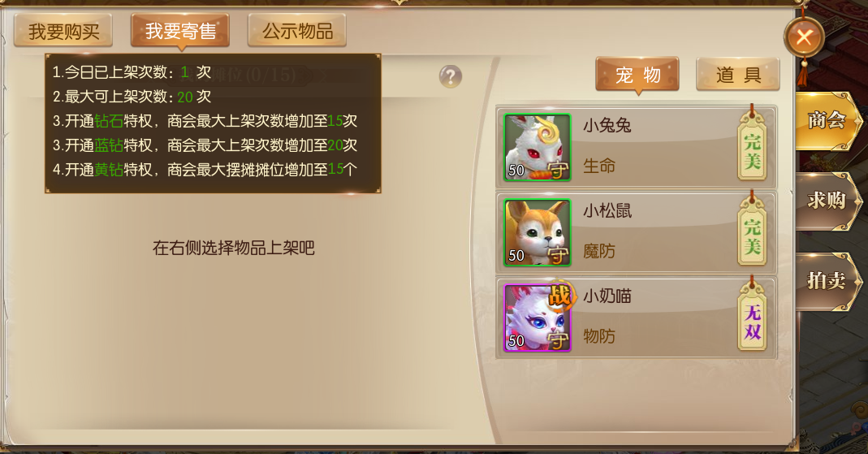Select the 小松鼠 squirrel pet portrait
This screenshot has width=868, height=454.
tap(537, 232)
